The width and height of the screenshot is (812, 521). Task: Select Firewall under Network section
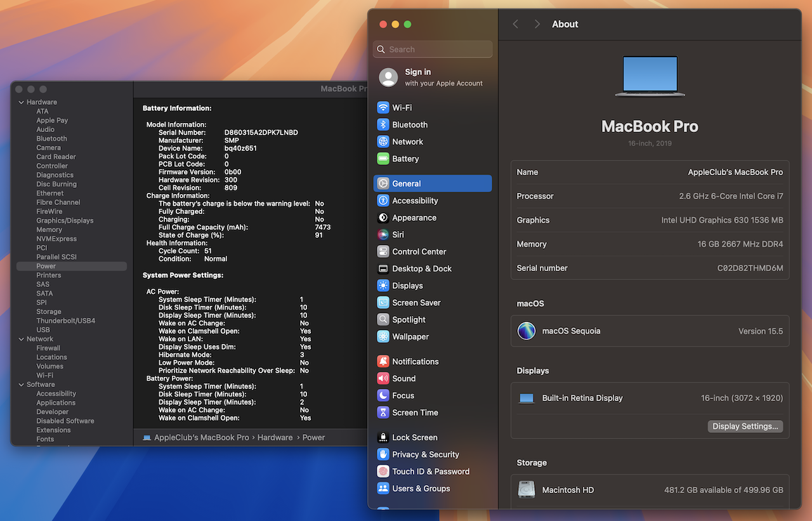[x=48, y=348]
